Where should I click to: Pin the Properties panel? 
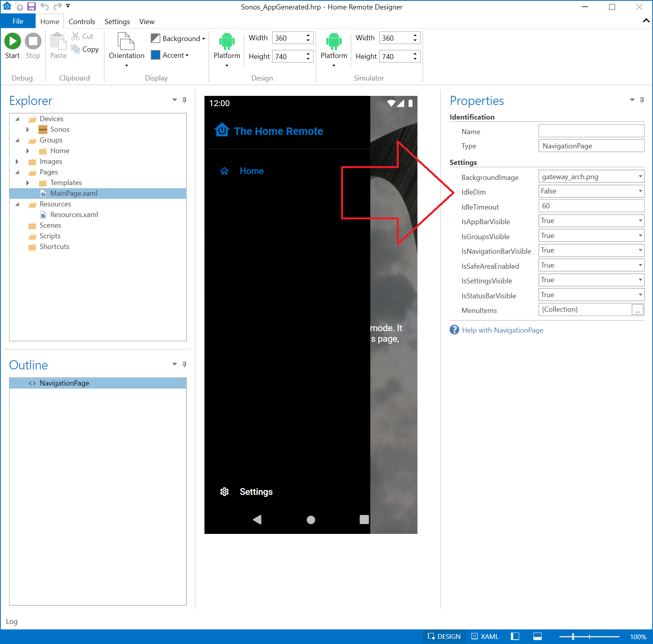(x=642, y=100)
